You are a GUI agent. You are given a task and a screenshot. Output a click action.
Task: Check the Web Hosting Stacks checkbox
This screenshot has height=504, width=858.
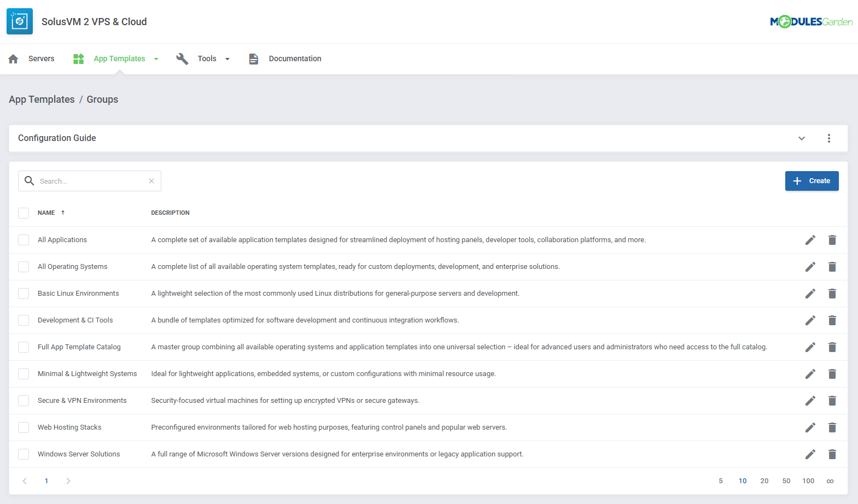(24, 427)
